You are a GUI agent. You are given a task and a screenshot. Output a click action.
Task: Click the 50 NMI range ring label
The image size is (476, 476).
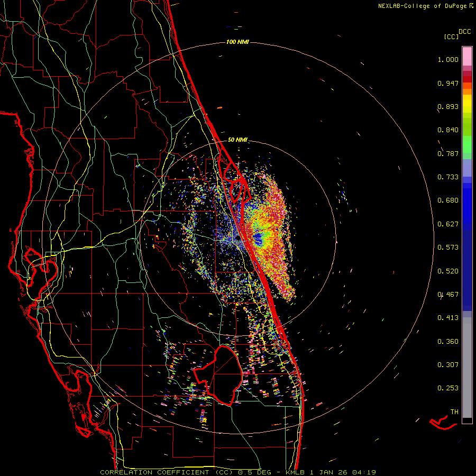[237, 140]
